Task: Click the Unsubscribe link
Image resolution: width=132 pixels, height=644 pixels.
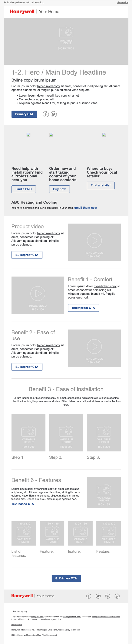Action: click(16, 624)
